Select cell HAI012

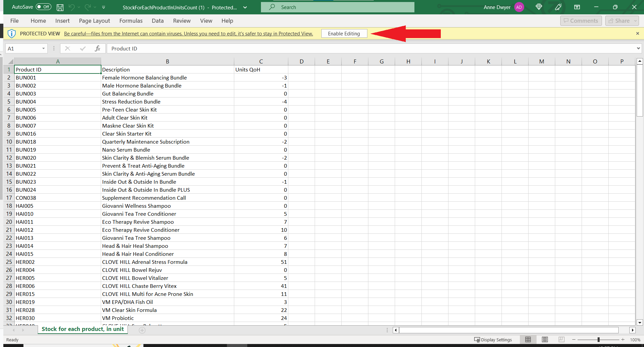(x=58, y=230)
